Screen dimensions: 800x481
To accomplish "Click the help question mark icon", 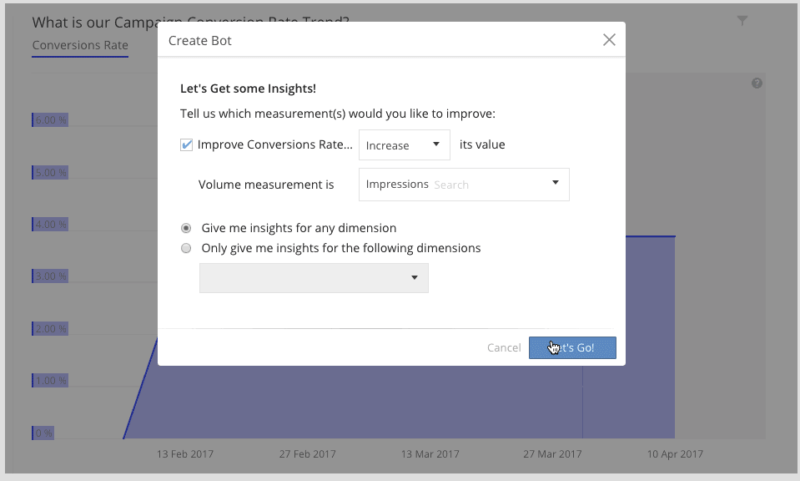I will pos(757,83).
